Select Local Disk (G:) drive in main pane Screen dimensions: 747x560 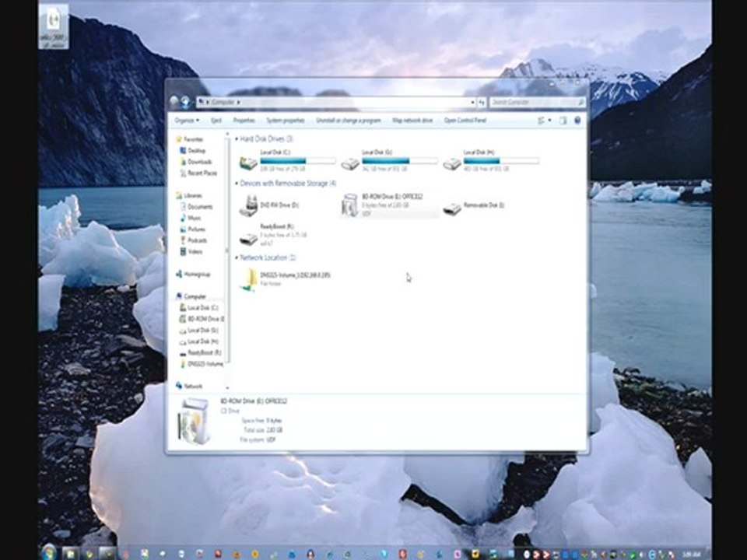[x=389, y=160]
